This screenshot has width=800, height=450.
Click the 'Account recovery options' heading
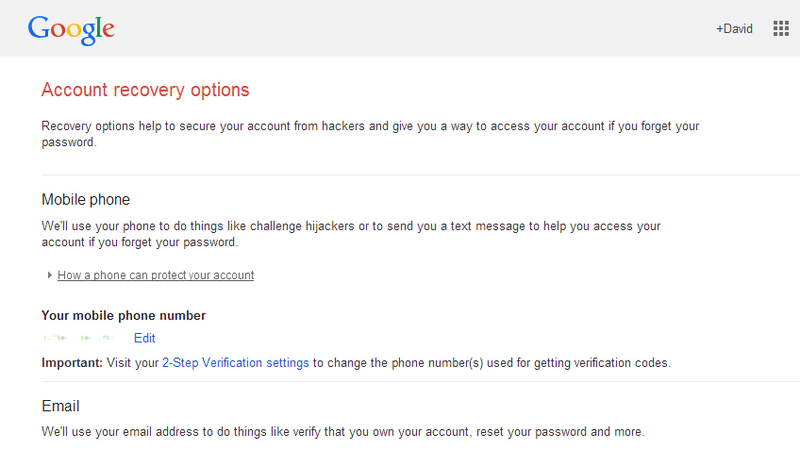(145, 90)
